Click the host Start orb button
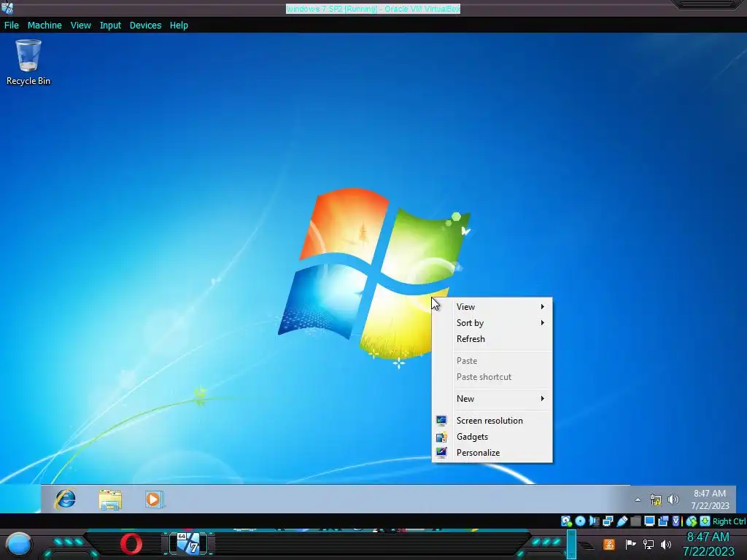The height and width of the screenshot is (560, 747). [x=19, y=545]
